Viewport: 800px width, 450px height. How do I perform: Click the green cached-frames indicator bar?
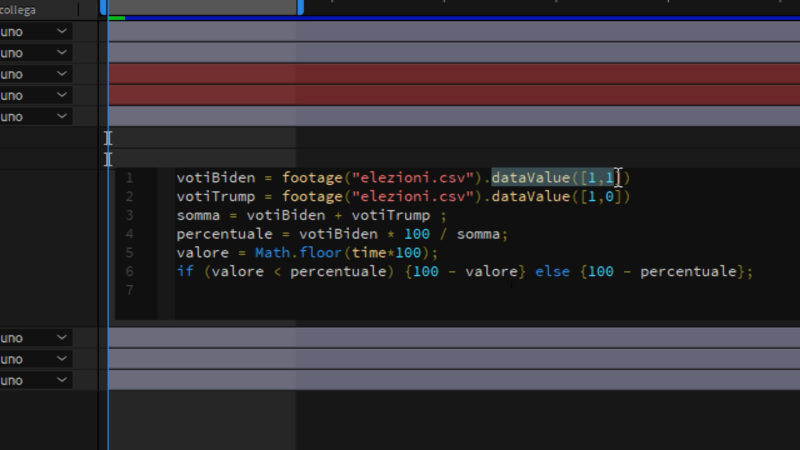pos(116,18)
